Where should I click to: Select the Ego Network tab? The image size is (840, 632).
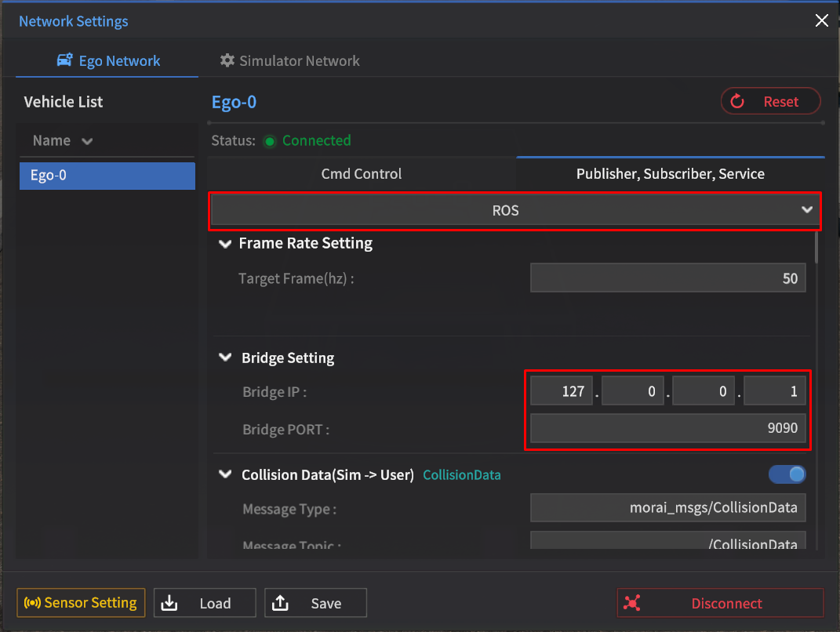coord(108,60)
